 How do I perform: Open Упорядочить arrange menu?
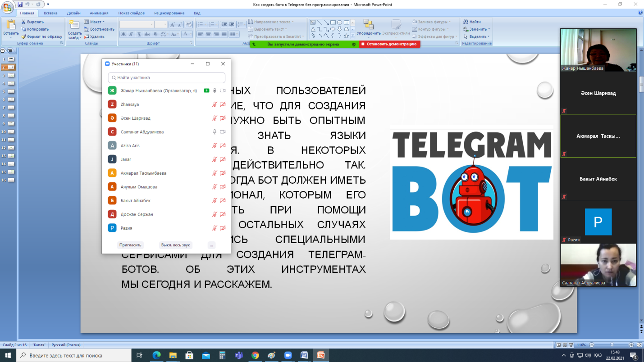click(x=369, y=27)
